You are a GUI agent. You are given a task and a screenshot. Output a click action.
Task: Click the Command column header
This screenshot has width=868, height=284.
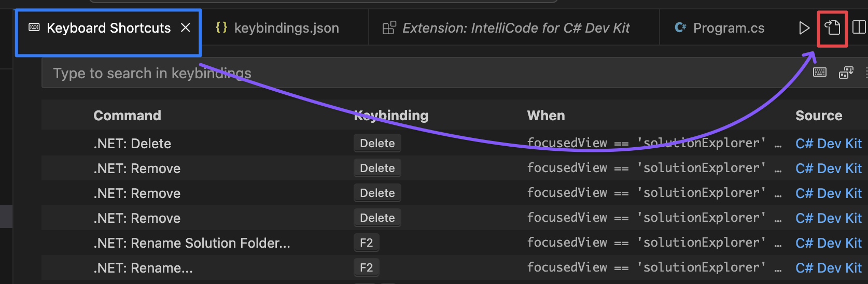coord(127,116)
